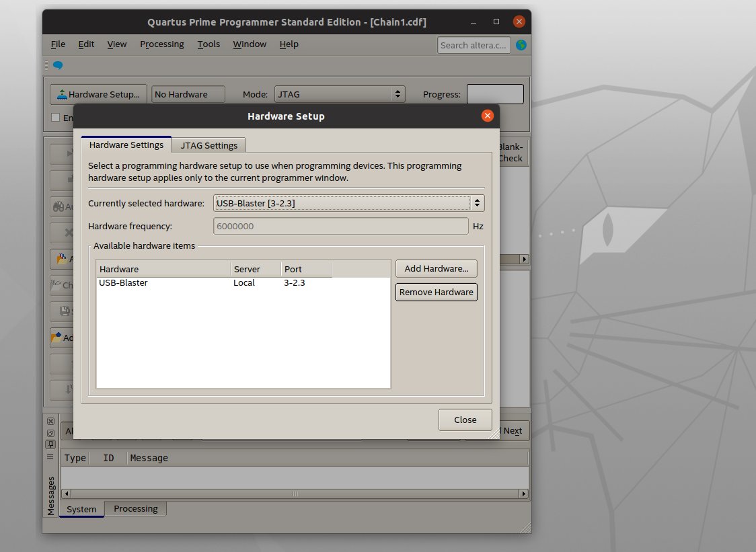Click the dialog resize grip near the Close button
Screen dimensions: 756x552
(494, 434)
